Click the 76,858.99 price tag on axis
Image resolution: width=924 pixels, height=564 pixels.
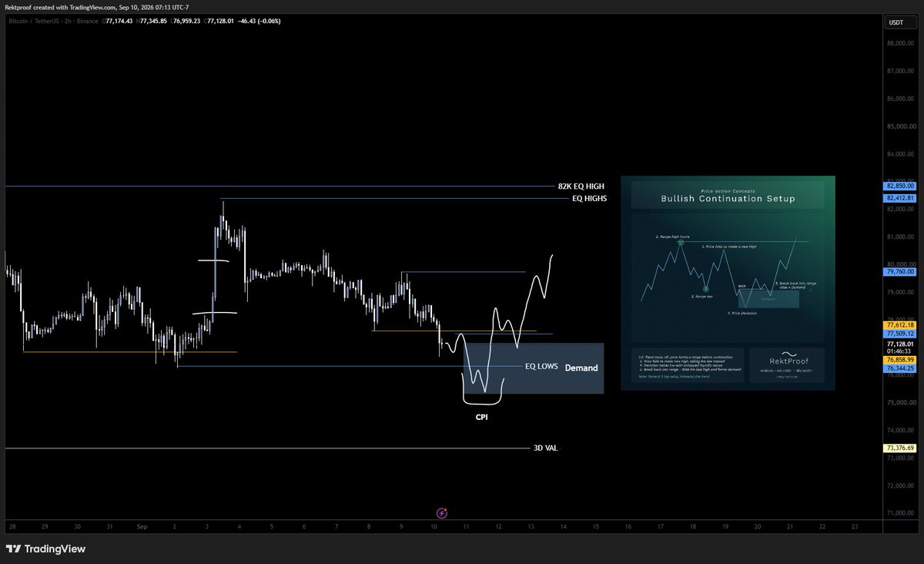(x=900, y=360)
